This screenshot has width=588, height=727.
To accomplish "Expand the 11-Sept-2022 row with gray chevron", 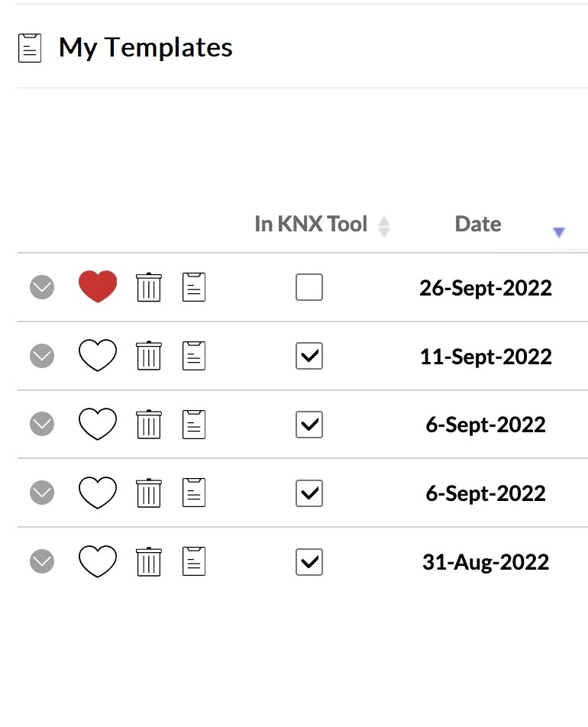I will click(42, 356).
